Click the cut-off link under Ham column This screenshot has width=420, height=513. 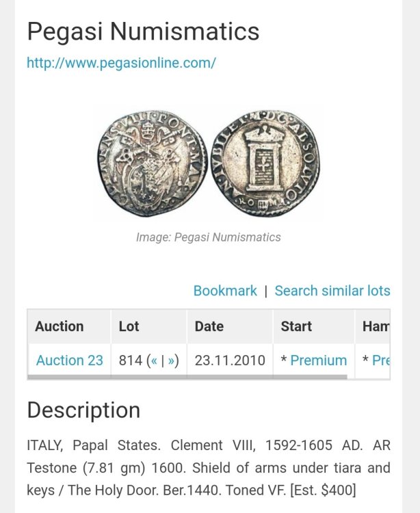tap(380, 360)
